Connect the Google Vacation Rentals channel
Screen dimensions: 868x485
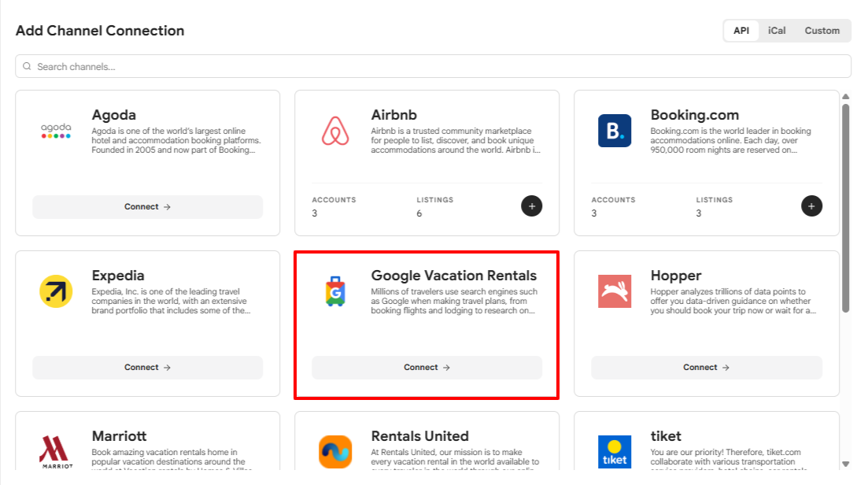tap(427, 367)
